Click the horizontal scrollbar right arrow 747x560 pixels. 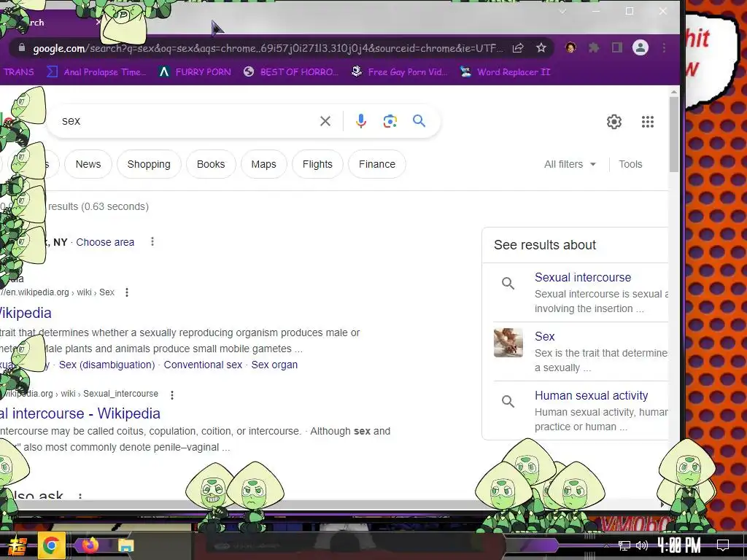pyautogui.click(x=662, y=504)
